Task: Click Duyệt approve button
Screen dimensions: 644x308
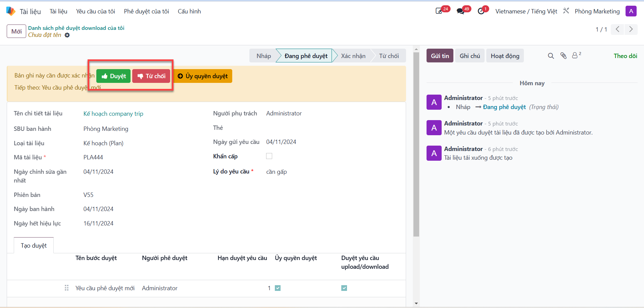Action: (x=113, y=76)
